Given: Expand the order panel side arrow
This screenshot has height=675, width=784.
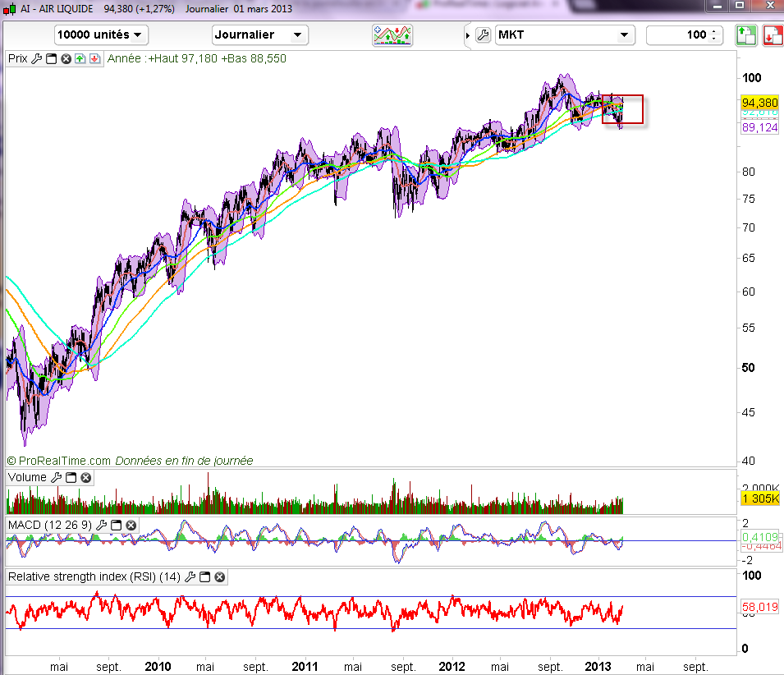Looking at the screenshot, I should (467, 35).
